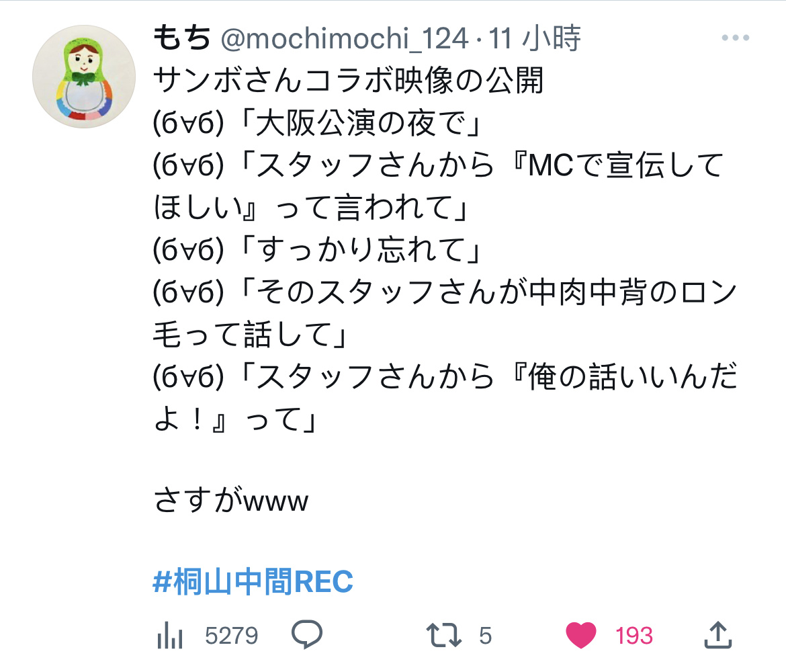Click the matryoshka doll profile avatar
Viewport: 786px width, 672px height.
coord(84,77)
